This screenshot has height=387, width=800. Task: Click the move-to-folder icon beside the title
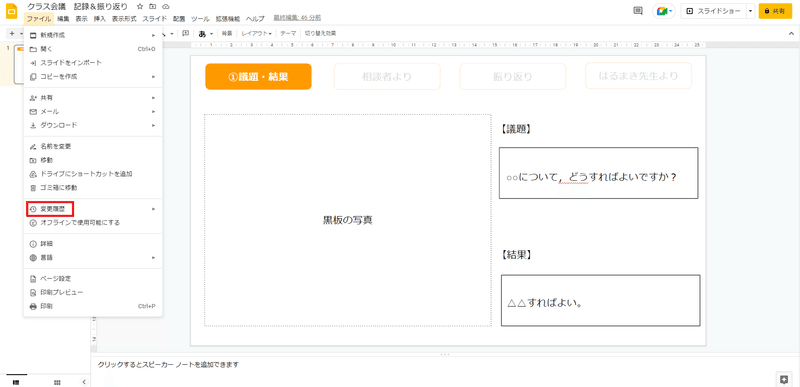tap(153, 7)
